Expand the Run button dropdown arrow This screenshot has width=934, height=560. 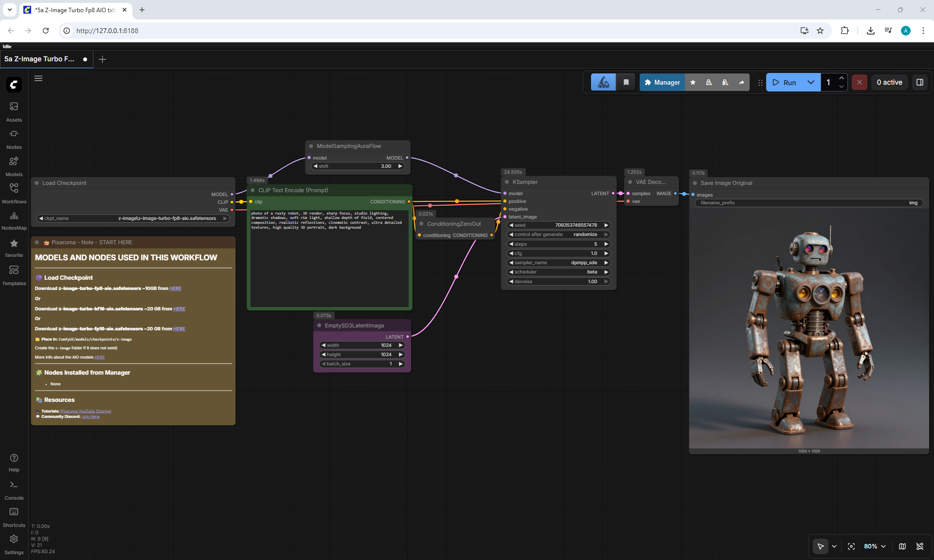tap(811, 82)
